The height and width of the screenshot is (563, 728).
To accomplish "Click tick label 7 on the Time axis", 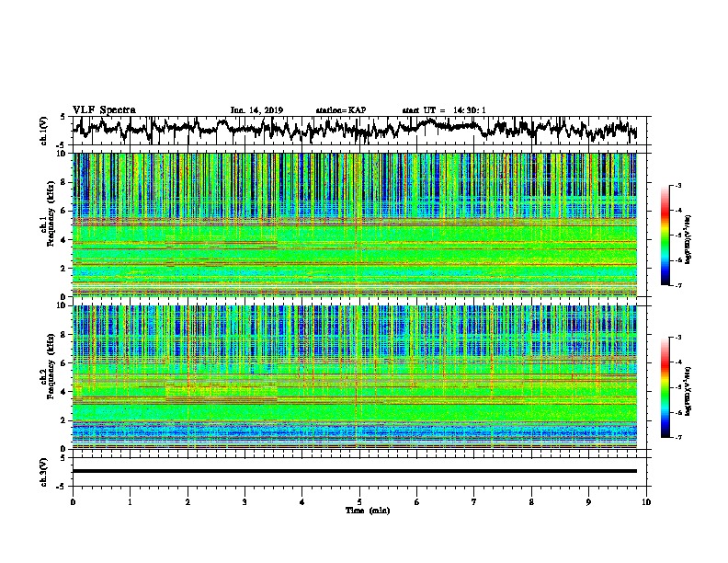I will pyautogui.click(x=474, y=502).
